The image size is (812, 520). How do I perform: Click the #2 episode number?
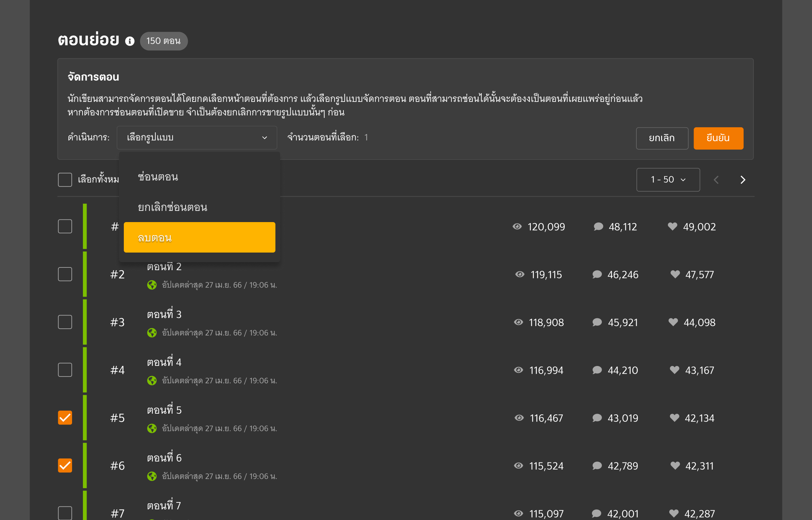pos(117,275)
